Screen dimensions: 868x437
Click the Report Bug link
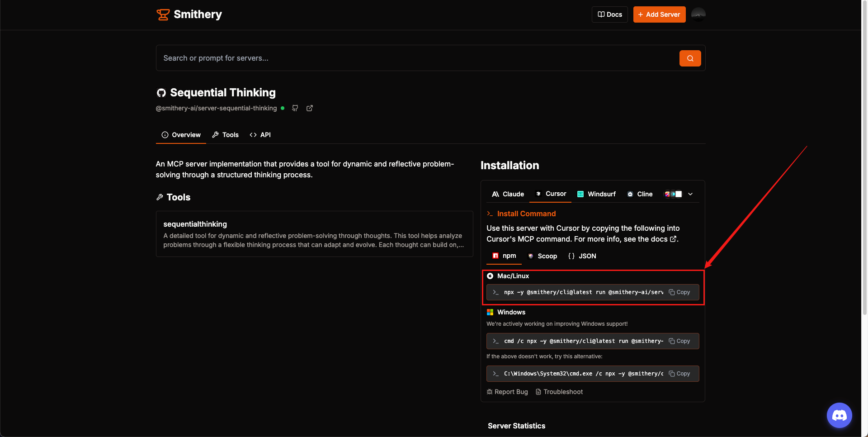coord(507,392)
